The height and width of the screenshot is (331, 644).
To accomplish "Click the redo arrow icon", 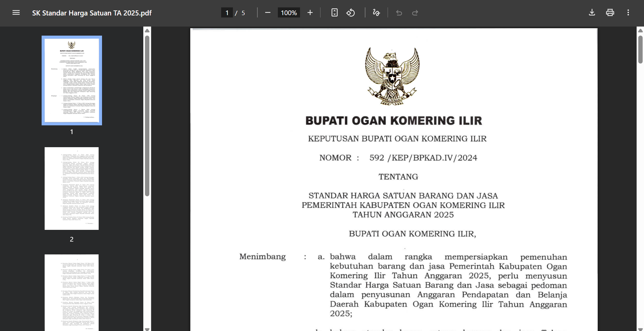I will (x=415, y=13).
